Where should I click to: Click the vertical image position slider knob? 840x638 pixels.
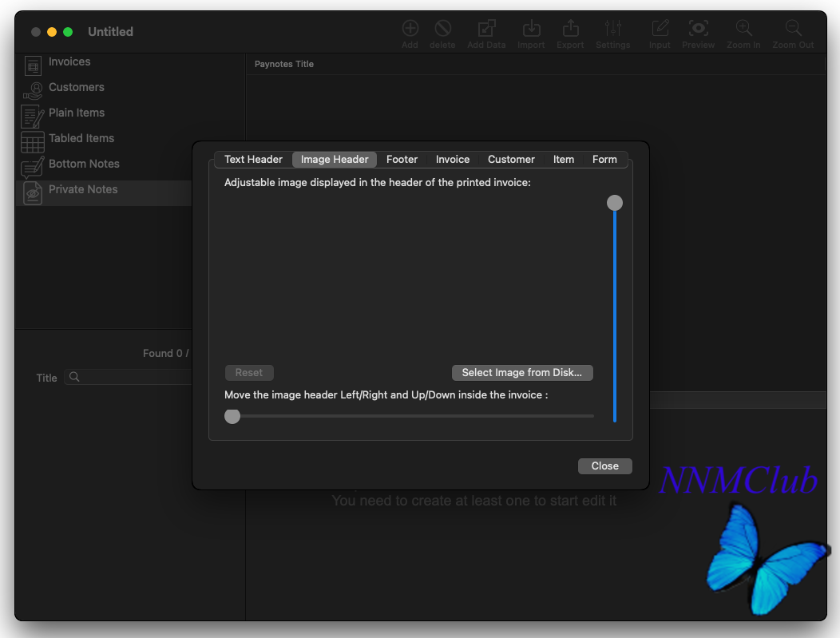click(615, 203)
